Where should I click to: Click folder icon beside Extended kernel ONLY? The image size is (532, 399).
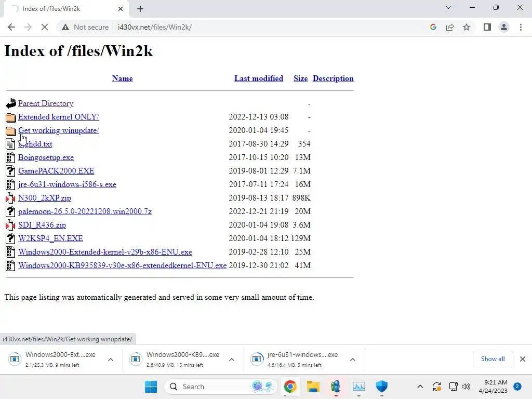[x=10, y=117]
